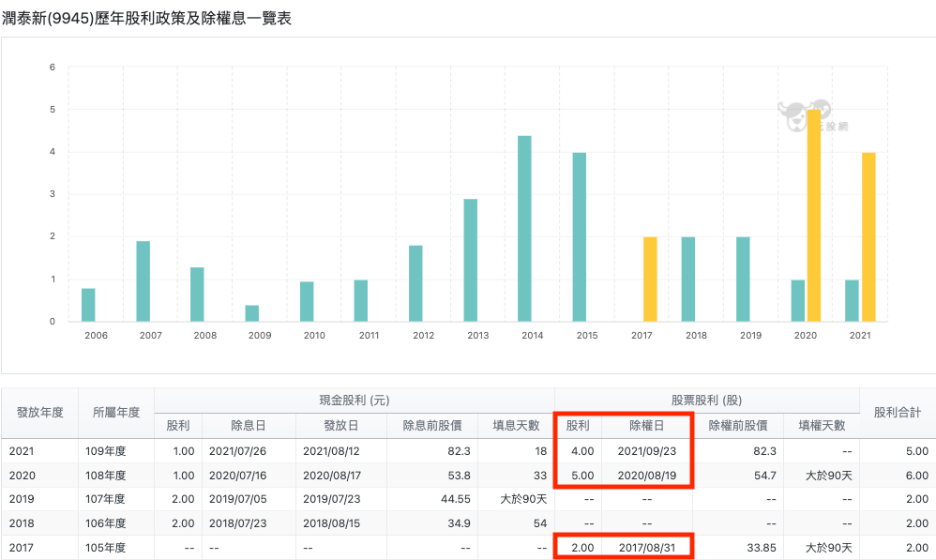
Task: Click the 2009 teal cash dividend bar
Action: (252, 313)
